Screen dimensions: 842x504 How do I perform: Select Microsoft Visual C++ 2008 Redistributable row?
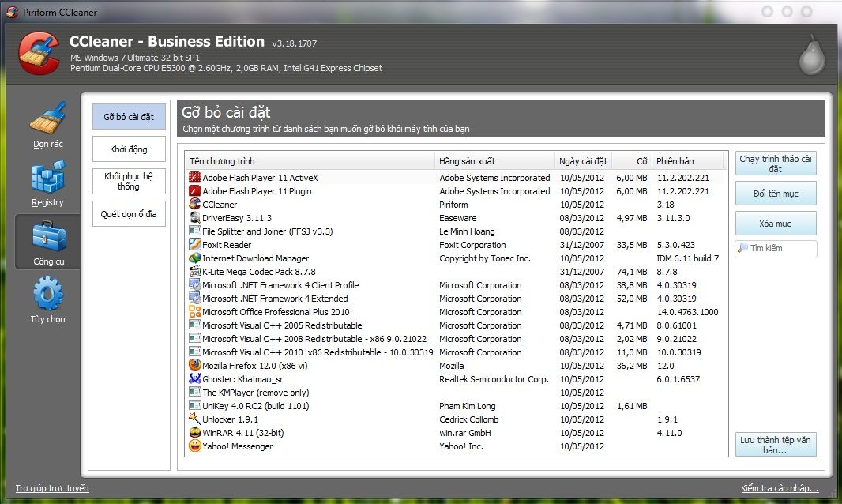coord(457,339)
